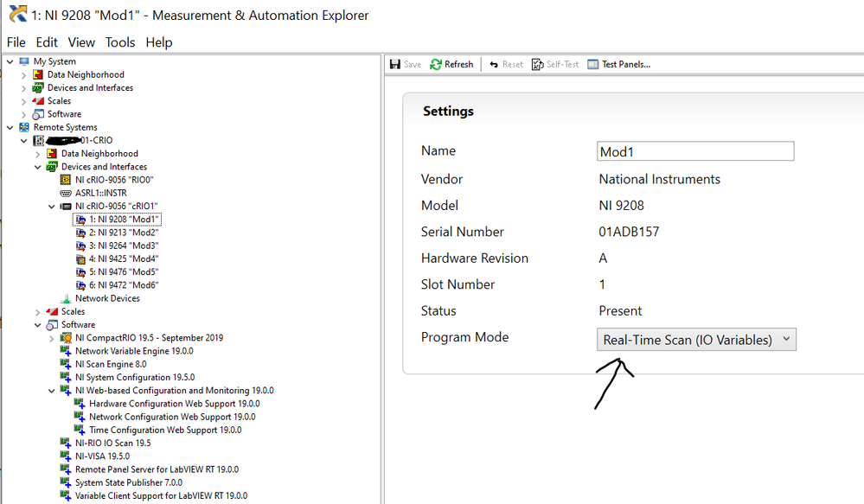Click the Refresh button label
864x504 pixels.
[x=459, y=65]
